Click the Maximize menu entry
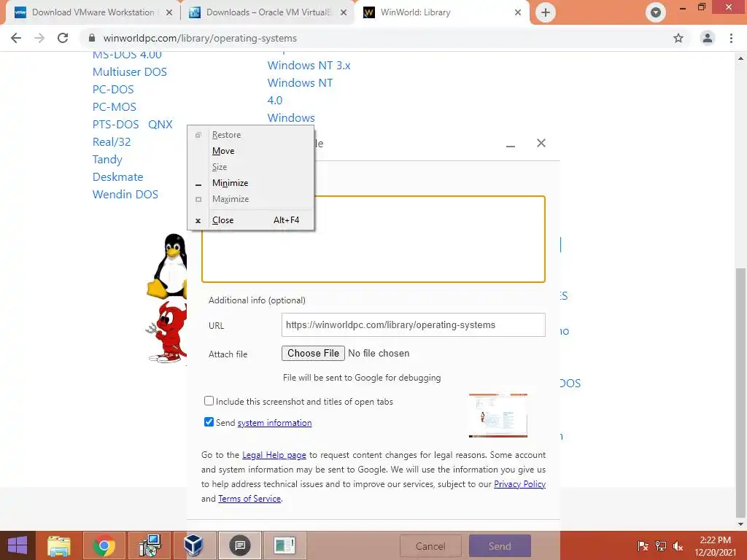 [x=251, y=199]
